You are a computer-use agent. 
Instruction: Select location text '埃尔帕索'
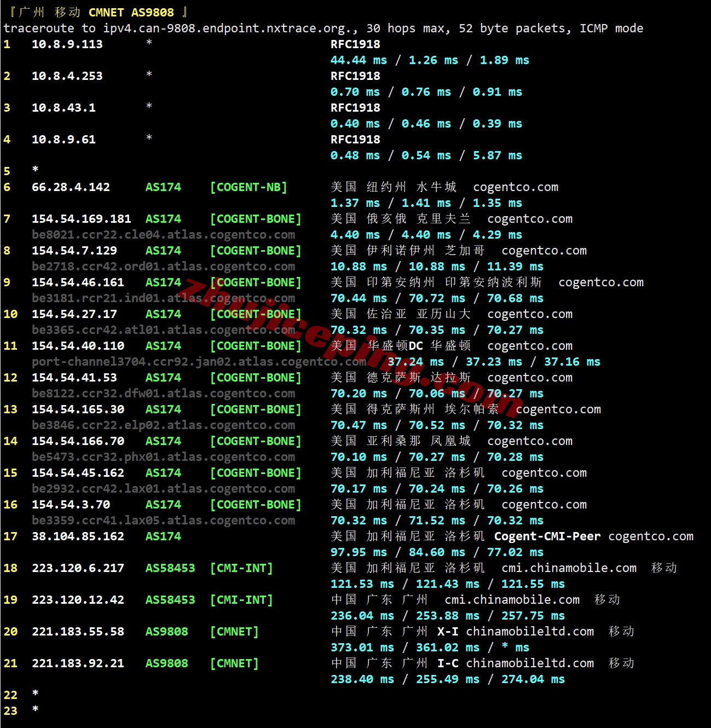[x=472, y=409]
